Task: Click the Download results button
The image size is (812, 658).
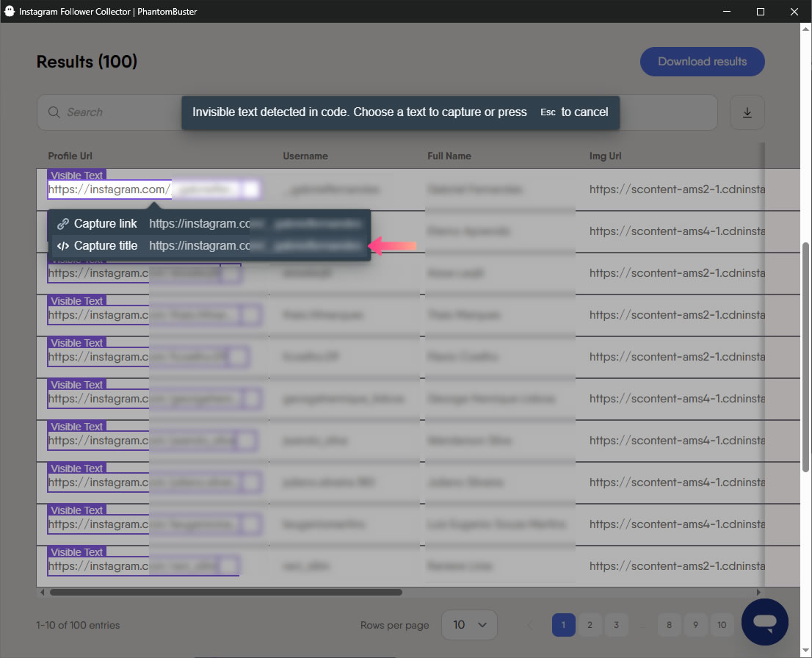Action: [x=702, y=62]
